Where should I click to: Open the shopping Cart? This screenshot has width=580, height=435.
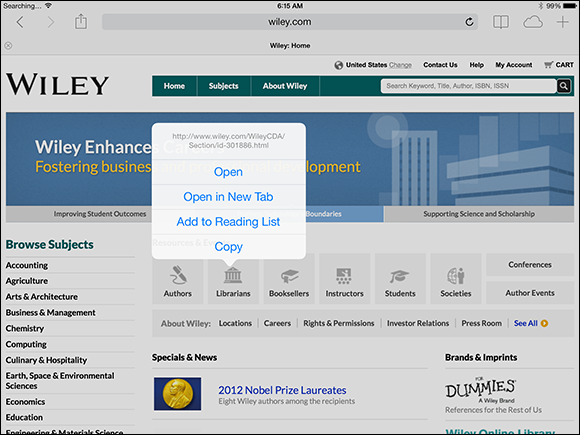coord(559,65)
